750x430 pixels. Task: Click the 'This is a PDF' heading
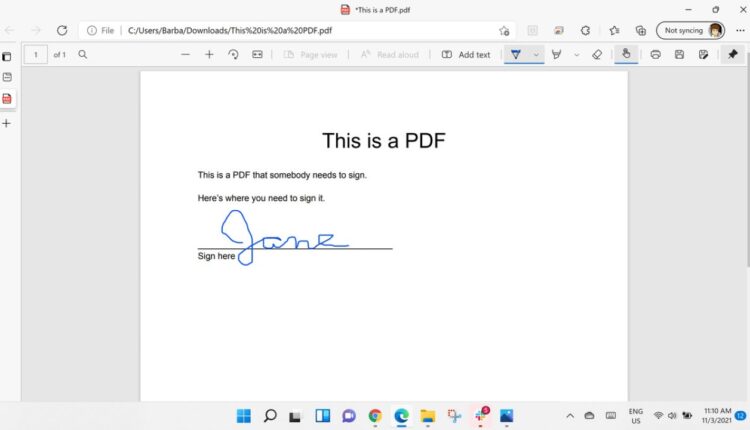pyautogui.click(x=384, y=141)
